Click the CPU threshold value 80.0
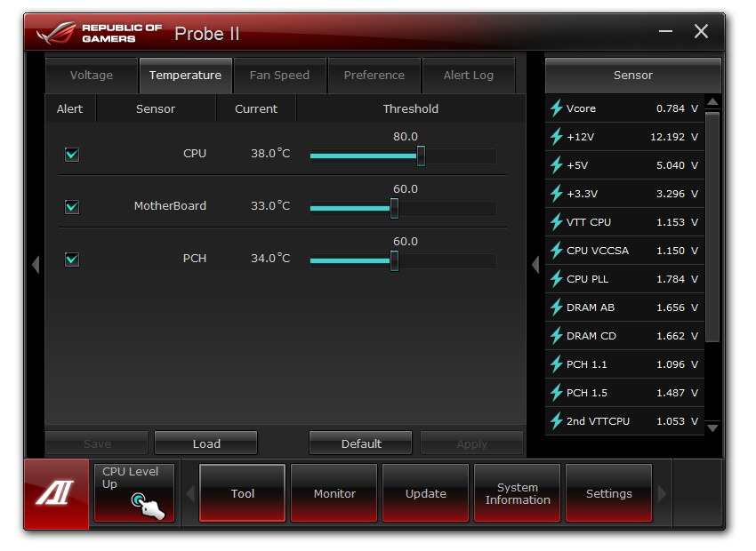 [406, 137]
